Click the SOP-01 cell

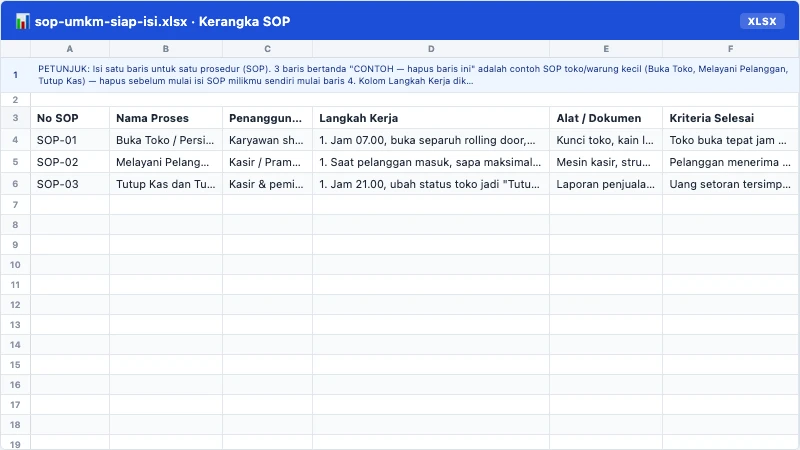coord(70,140)
